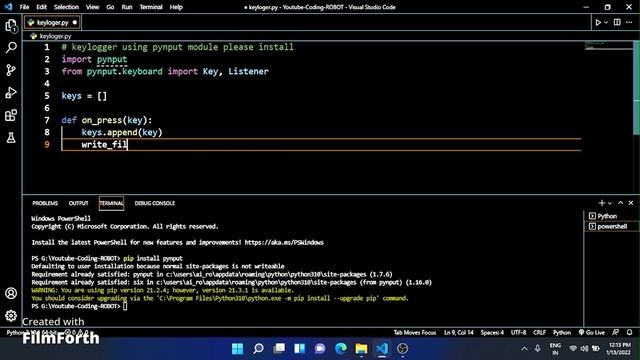
Task: Click the Visual Studio Code taskbar icon
Action: point(382,349)
